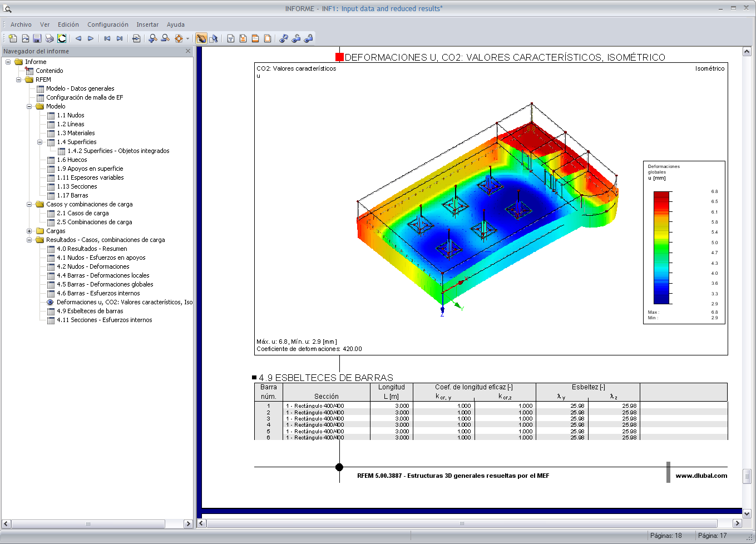Jump to the first page of the report
This screenshot has width=756, height=544.
pyautogui.click(x=107, y=38)
